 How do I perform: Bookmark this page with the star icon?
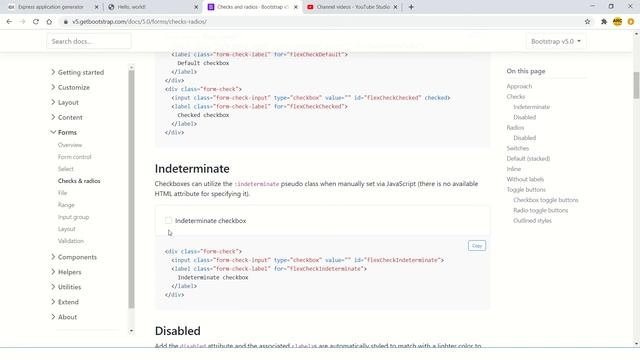pyautogui.click(x=587, y=22)
